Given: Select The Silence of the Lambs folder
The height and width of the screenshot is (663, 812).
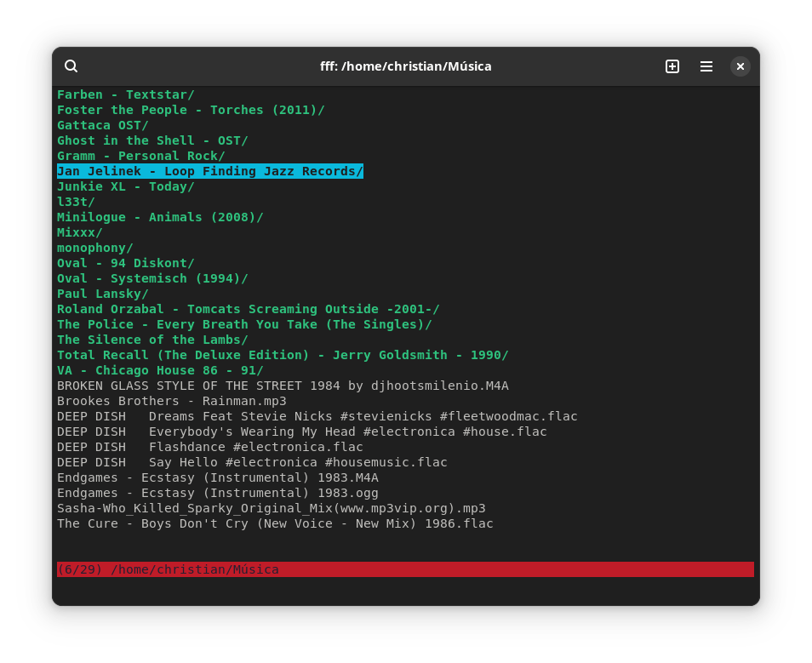Looking at the screenshot, I should (152, 340).
